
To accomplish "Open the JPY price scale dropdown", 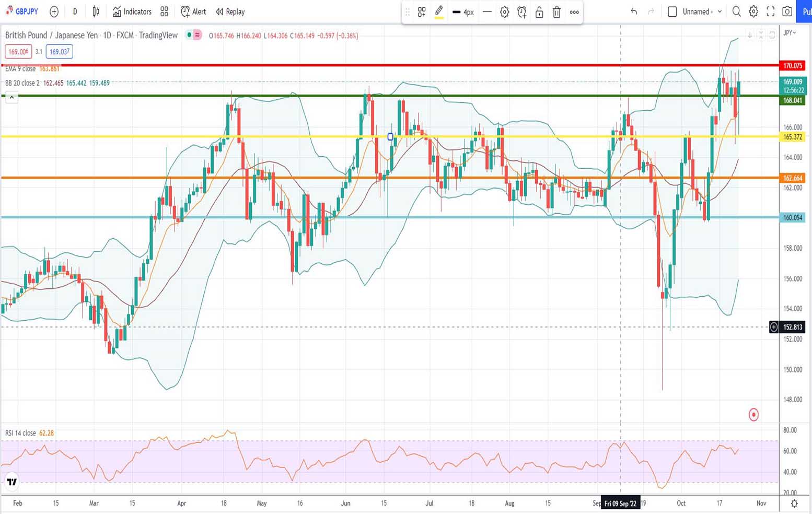I will point(790,32).
